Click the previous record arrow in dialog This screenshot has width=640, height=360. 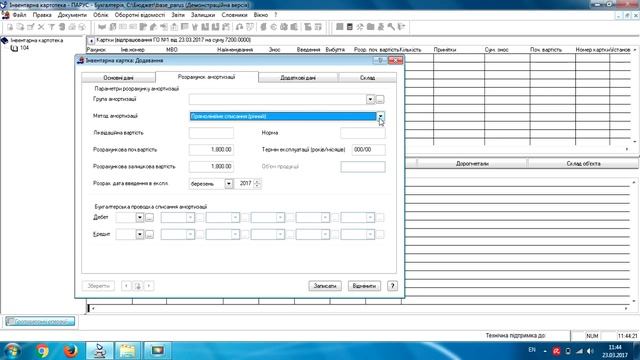click(x=126, y=286)
